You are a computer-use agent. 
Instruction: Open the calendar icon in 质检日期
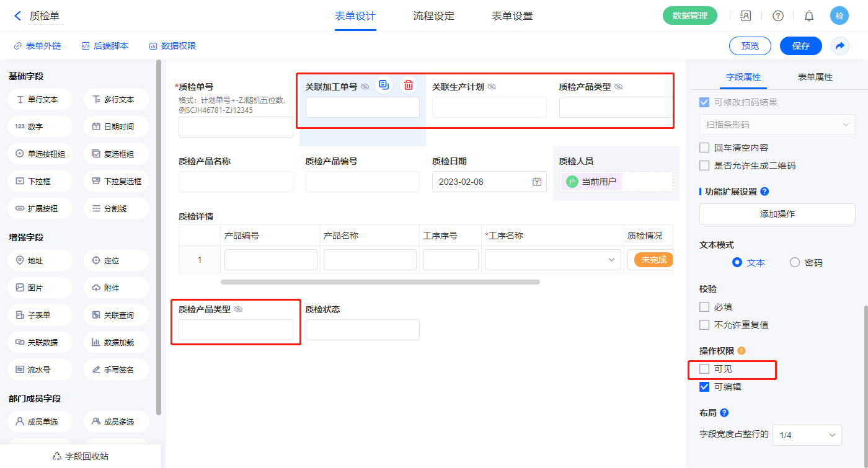(x=537, y=182)
